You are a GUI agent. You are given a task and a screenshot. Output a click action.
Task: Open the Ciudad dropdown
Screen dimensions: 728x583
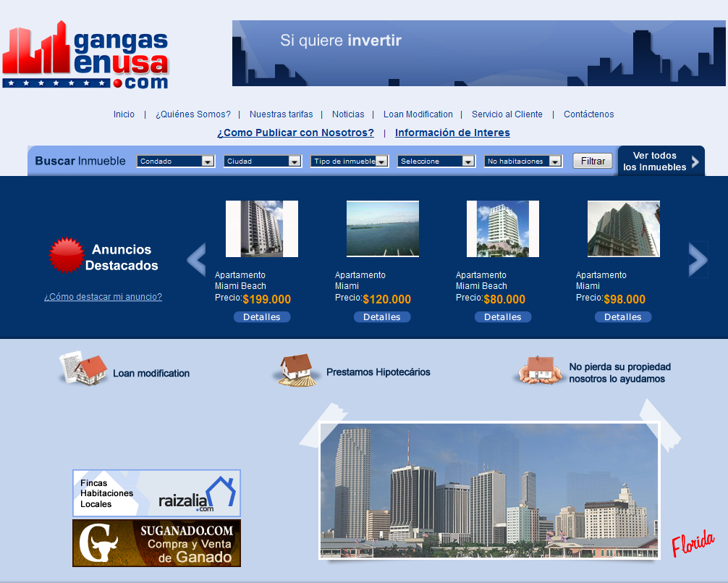(263, 162)
